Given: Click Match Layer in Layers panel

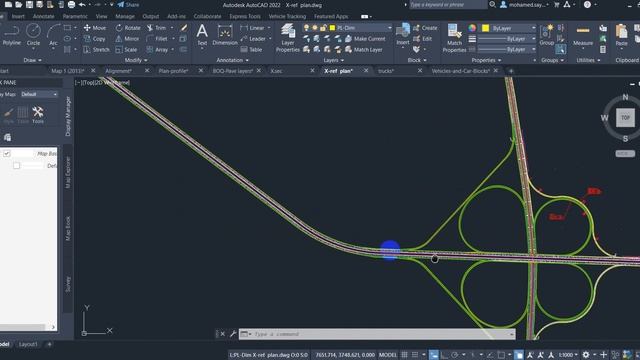Looking at the screenshot, I should coord(364,49).
